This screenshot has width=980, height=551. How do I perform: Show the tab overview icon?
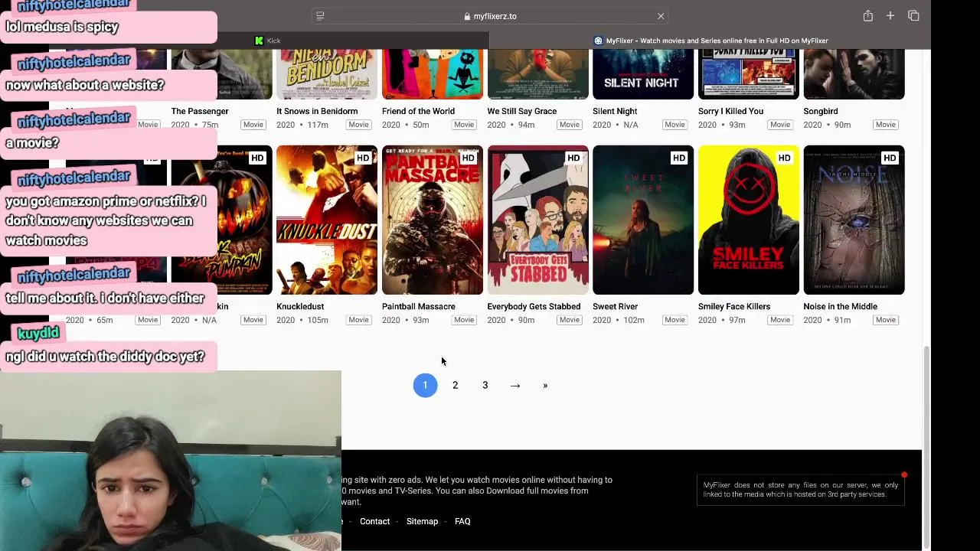[x=913, y=15]
